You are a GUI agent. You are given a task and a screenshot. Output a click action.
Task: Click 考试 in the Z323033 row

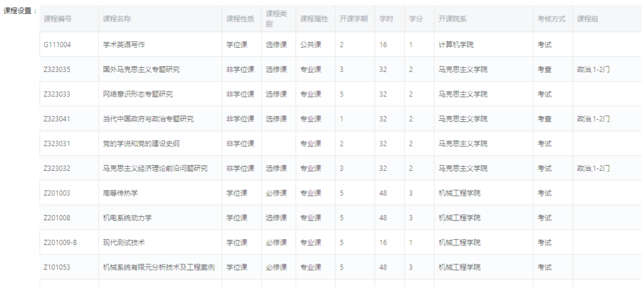pyautogui.click(x=545, y=94)
